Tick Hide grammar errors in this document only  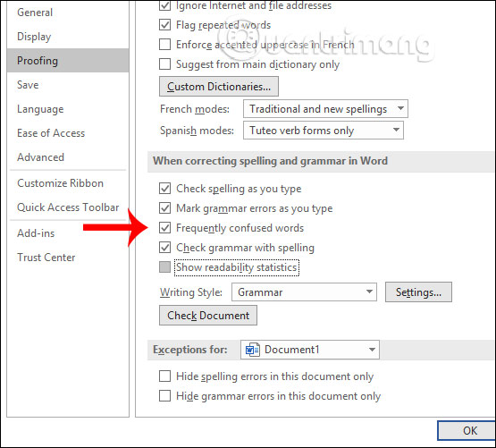pos(164,396)
